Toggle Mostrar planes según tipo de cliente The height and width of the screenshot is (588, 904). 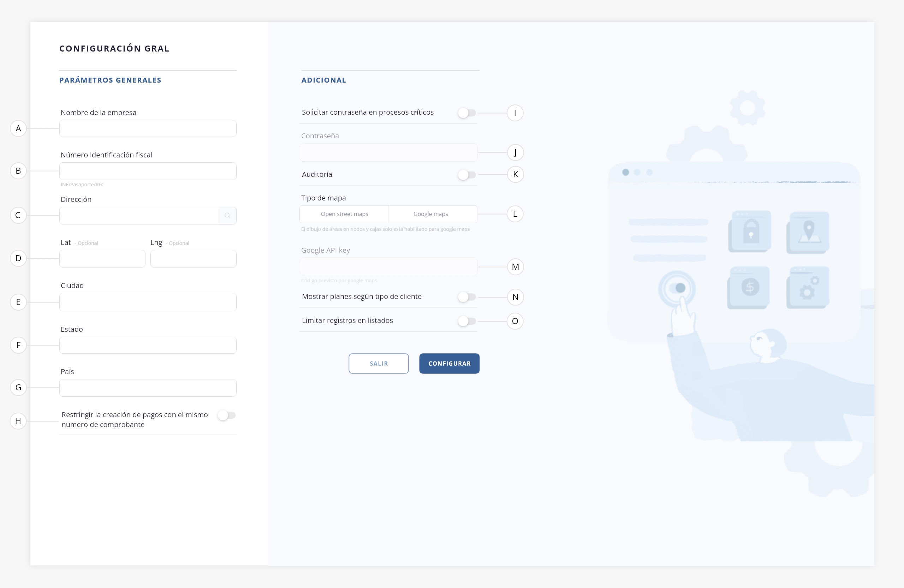click(x=466, y=297)
